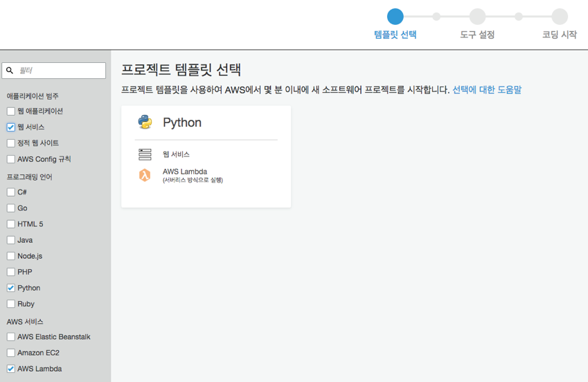Click the blue 템플릿 선택 step circle
This screenshot has height=382, width=588.
(x=395, y=17)
